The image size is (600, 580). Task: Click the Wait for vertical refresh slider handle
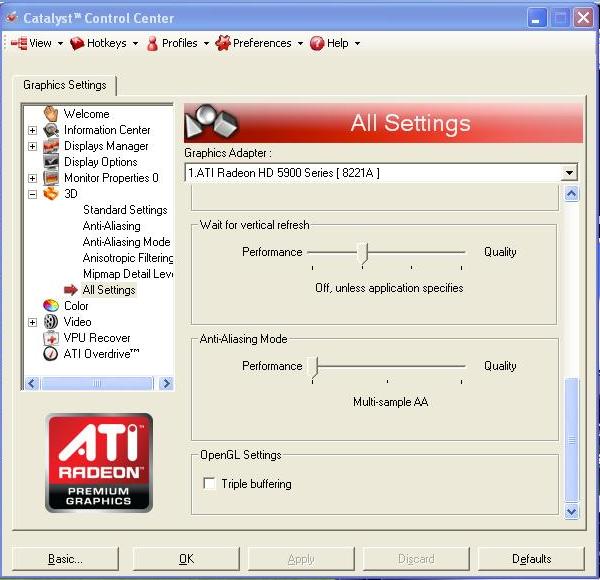coord(362,253)
